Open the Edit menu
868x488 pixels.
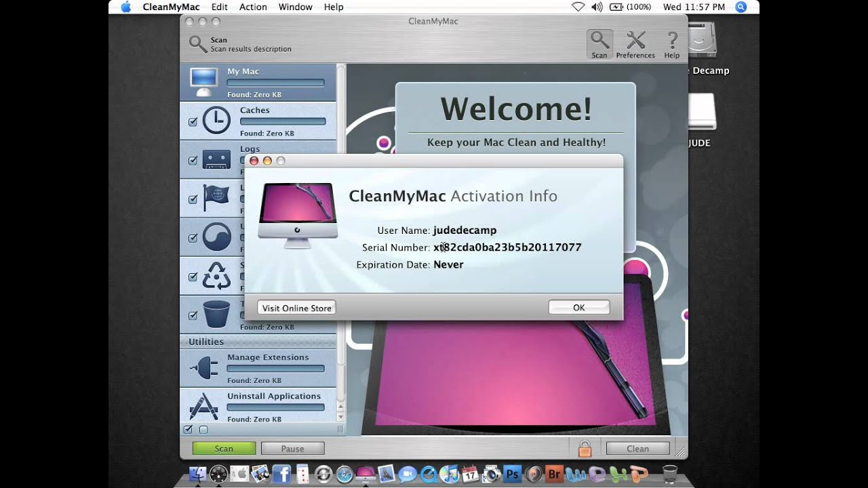[219, 7]
